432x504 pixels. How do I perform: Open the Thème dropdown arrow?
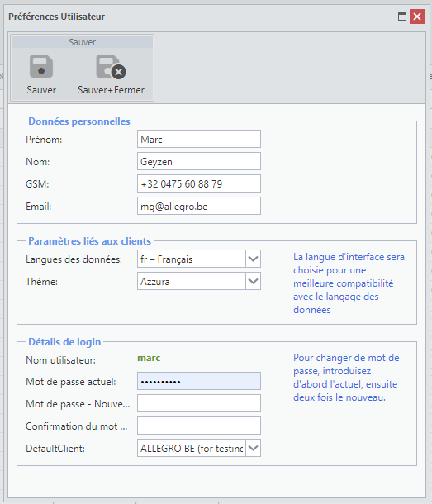[x=253, y=281]
